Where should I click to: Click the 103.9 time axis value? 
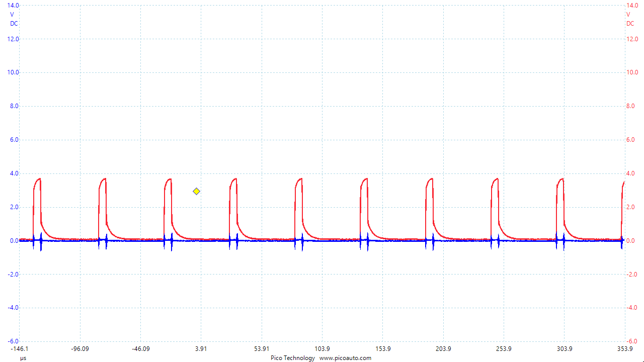(x=322, y=349)
